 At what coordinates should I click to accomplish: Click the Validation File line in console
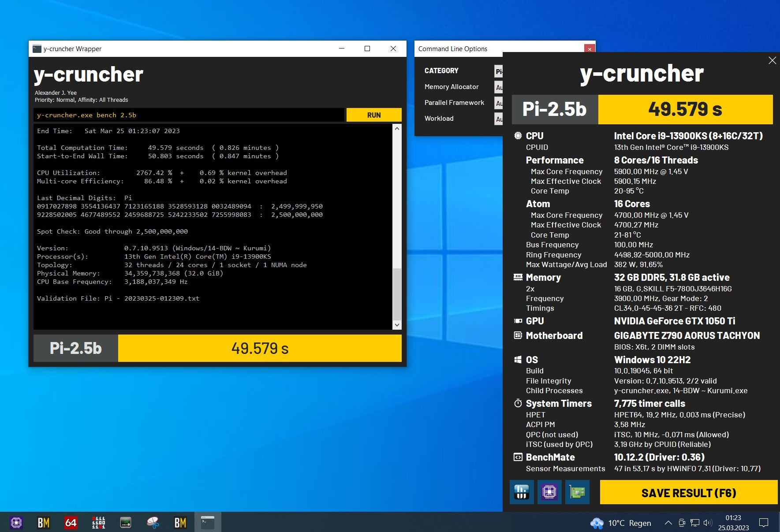pyautogui.click(x=118, y=298)
